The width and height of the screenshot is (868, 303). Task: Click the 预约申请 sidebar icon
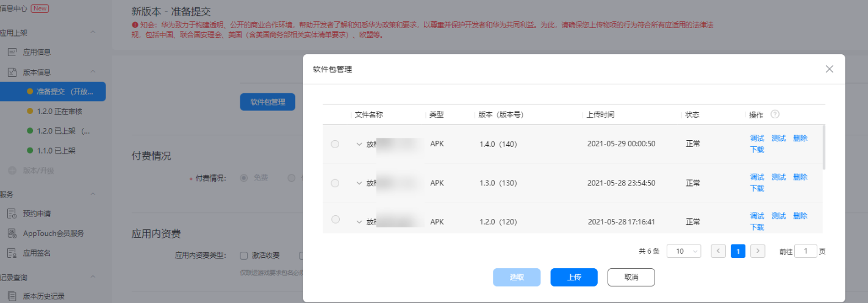click(x=12, y=213)
